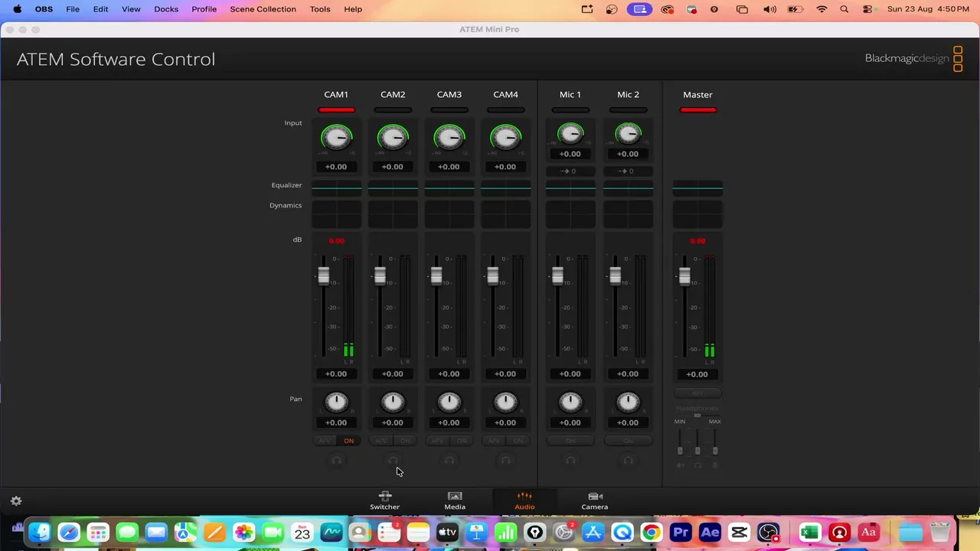980x551 pixels.
Task: Open the Help menu
Action: (353, 9)
